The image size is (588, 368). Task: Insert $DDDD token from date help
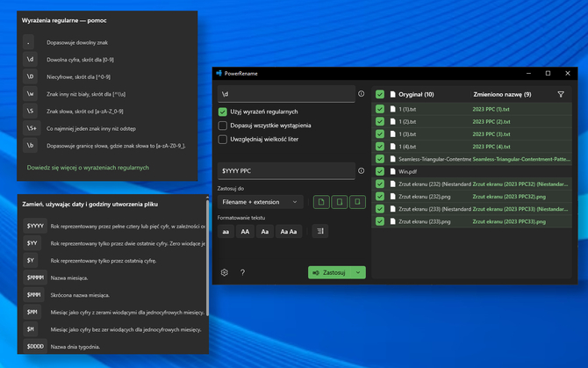point(35,347)
